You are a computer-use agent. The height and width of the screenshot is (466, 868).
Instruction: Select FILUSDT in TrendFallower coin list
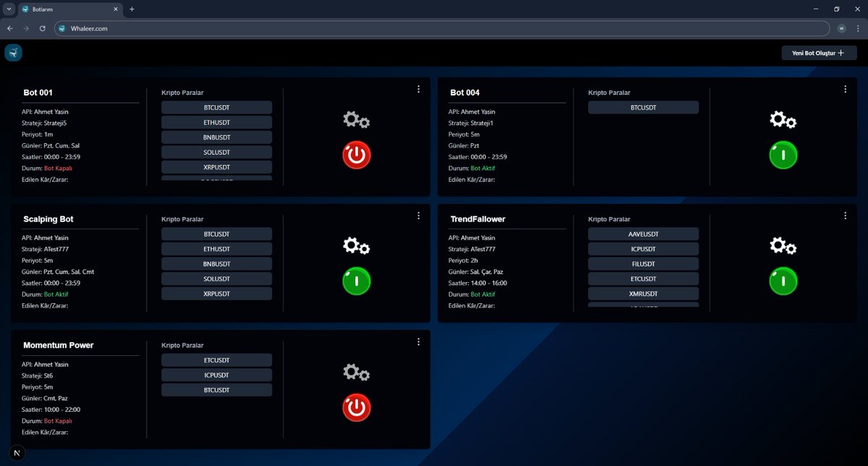pyautogui.click(x=644, y=264)
